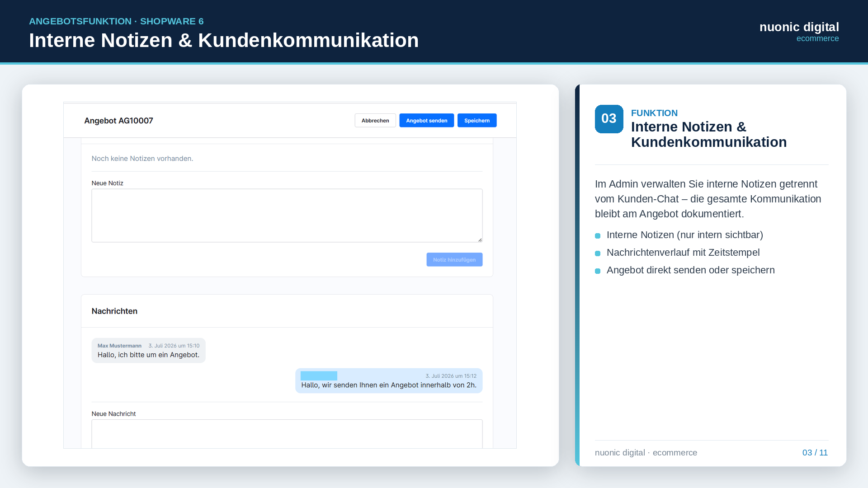This screenshot has height=488, width=868.
Task: Click the nuonic digital · ecommerce footer text
Action: tap(646, 453)
